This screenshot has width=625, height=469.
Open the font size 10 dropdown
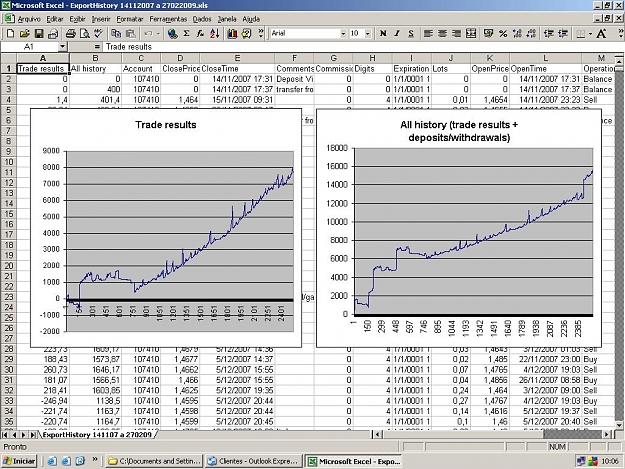click(368, 33)
